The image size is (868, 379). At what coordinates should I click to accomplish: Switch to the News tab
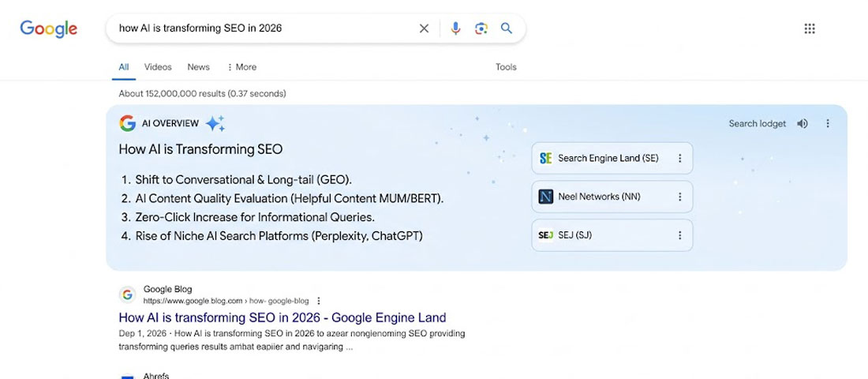tap(198, 67)
